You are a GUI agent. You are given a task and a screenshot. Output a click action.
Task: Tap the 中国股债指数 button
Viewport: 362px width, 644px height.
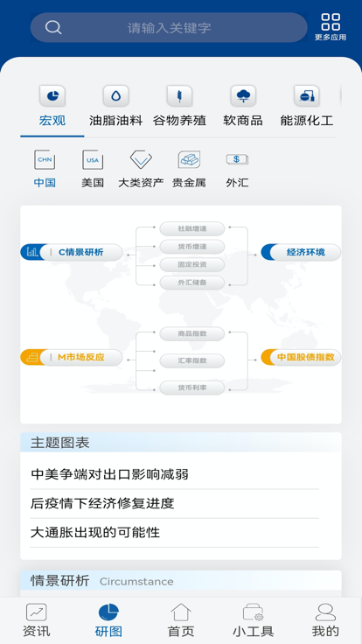click(301, 357)
